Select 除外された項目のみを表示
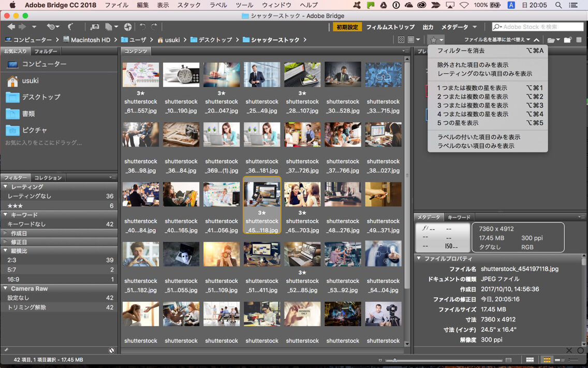This screenshot has height=368, width=588. click(x=488, y=65)
